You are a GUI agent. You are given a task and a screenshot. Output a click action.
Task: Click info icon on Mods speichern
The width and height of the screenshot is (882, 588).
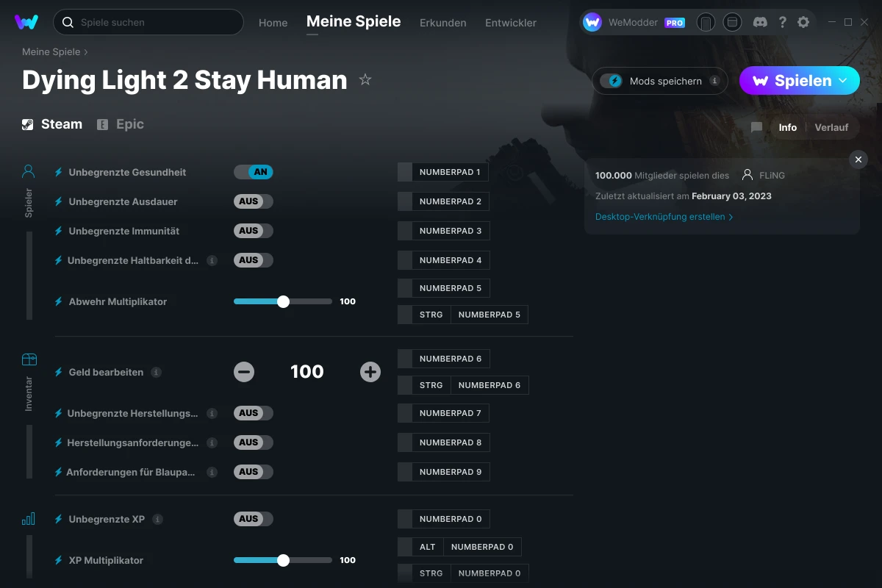714,81
